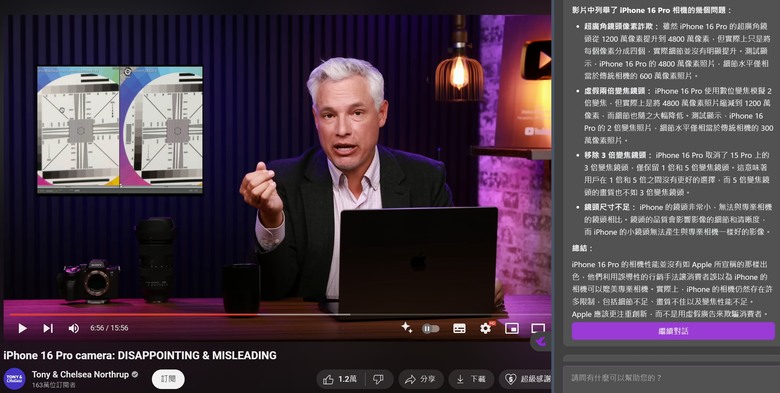Viewport: 780px width, 393px height.
Task: Select the 移除 3 倍變焦鏡頭 bullet heading
Action: [x=617, y=155]
